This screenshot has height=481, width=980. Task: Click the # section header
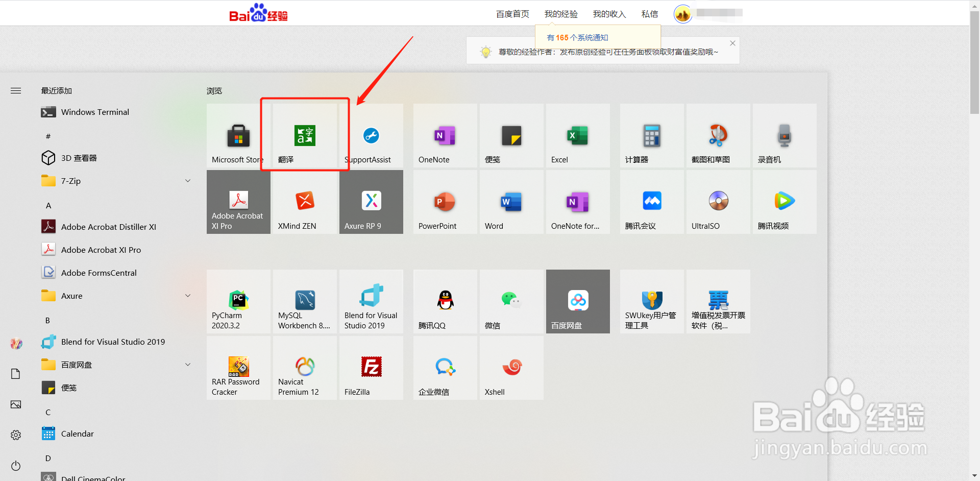[x=48, y=136]
